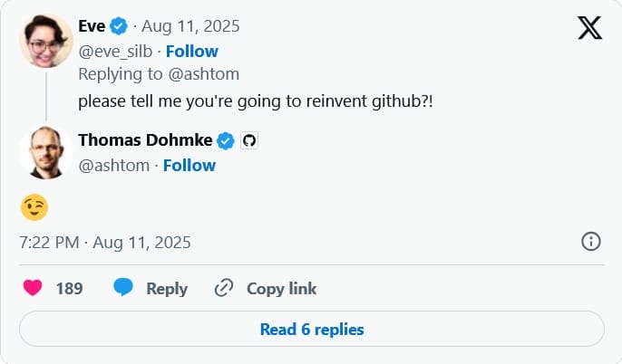This screenshot has width=622, height=364.
Task: Click Eve's verified badge icon
Action: click(x=119, y=25)
